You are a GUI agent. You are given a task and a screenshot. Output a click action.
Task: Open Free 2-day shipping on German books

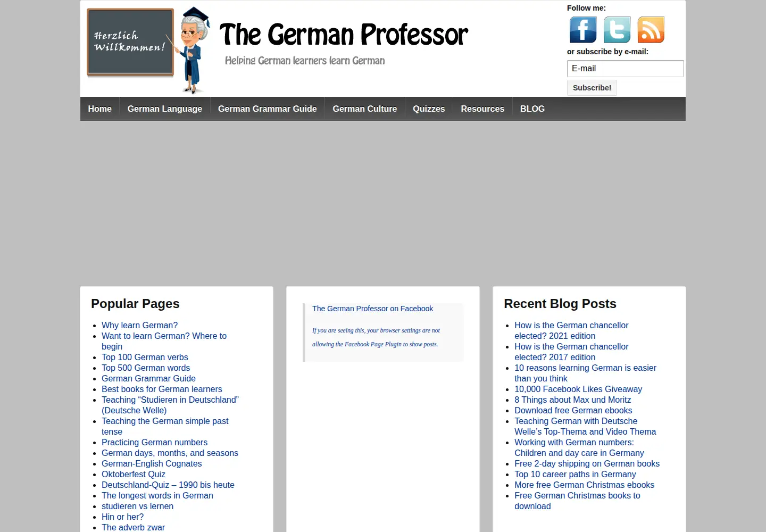[587, 463]
